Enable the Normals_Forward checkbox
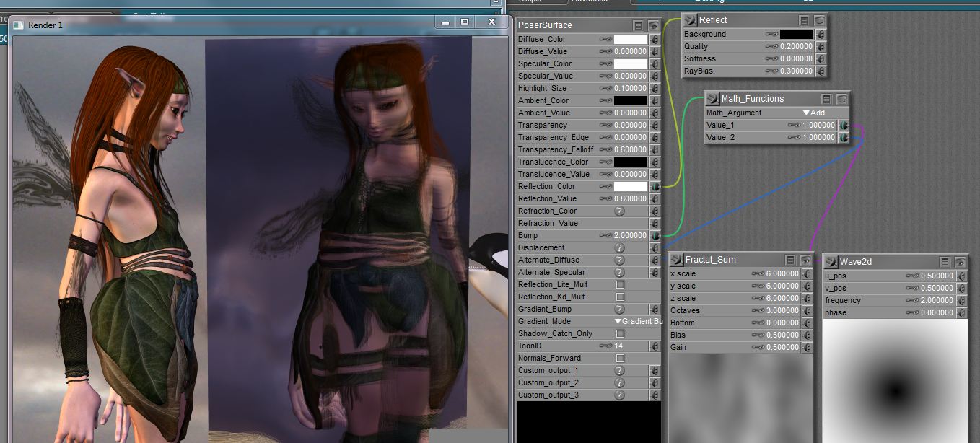The width and height of the screenshot is (980, 443). (620, 358)
